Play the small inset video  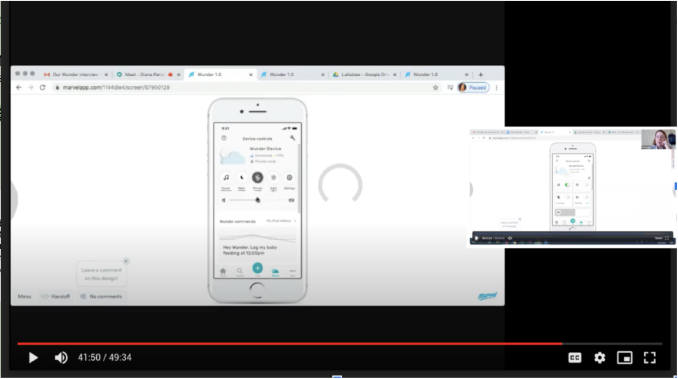(477, 238)
